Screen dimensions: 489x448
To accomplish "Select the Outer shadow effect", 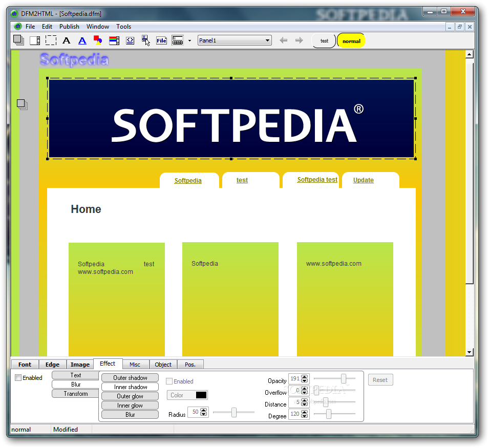I will tap(130, 378).
